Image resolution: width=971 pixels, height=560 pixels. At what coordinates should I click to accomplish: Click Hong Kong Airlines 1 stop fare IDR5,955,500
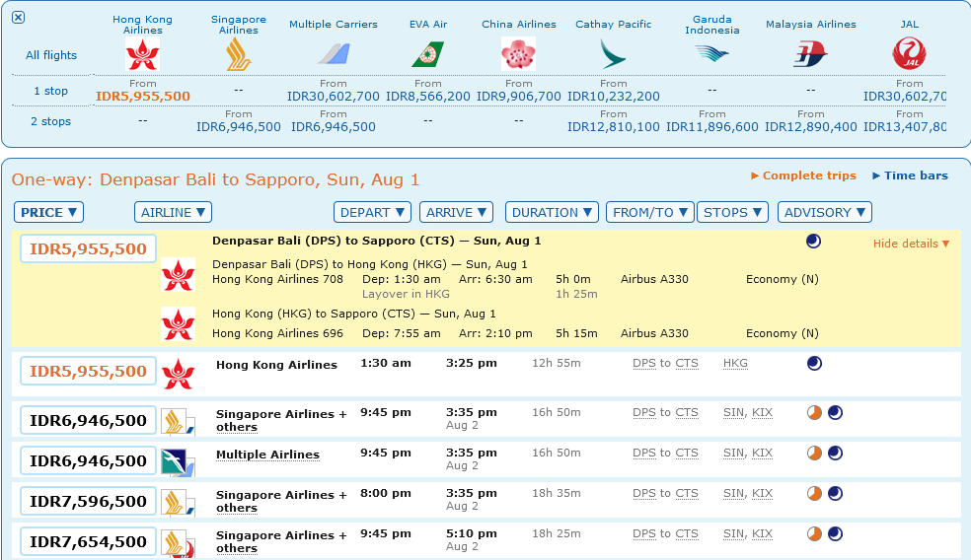point(143,97)
